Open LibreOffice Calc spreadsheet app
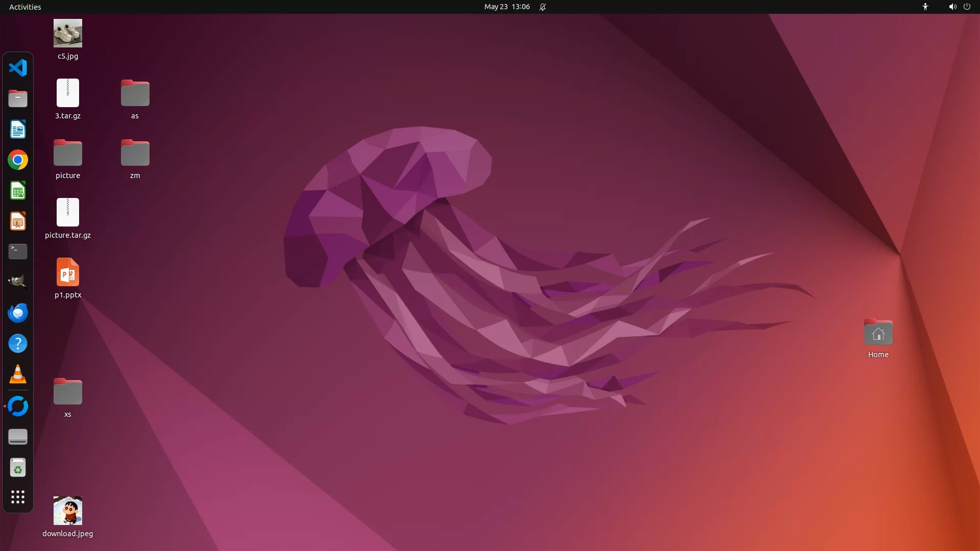Viewport: 980px width, 551px height. click(18, 191)
